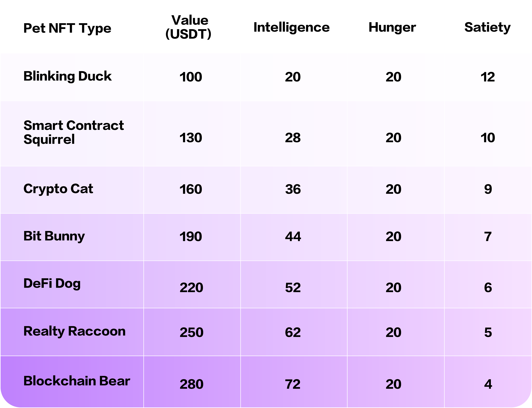Screen dimensions: 532x408
Task: Select the 280 value cell
Action: point(191,384)
